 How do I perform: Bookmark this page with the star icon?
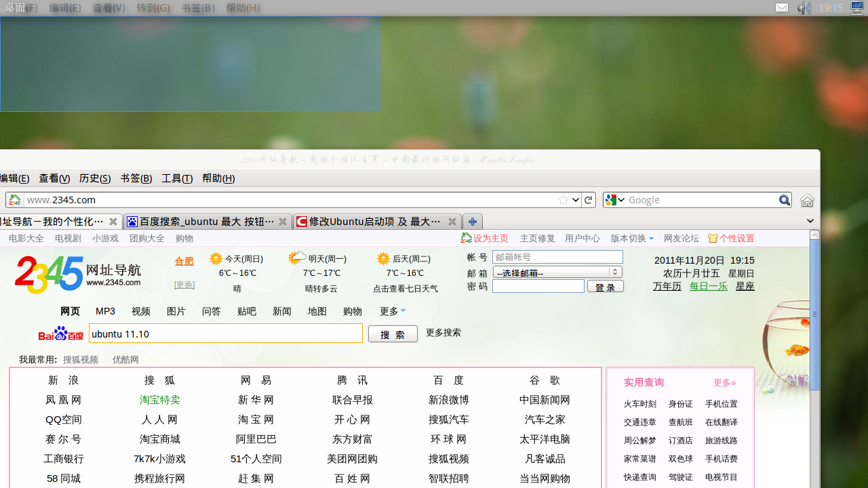[563, 200]
